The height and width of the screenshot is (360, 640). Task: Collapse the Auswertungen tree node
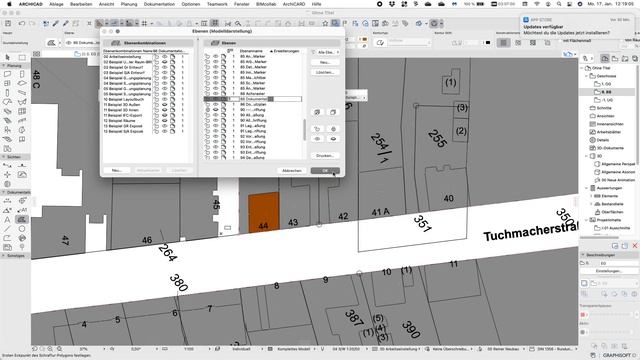(587, 188)
